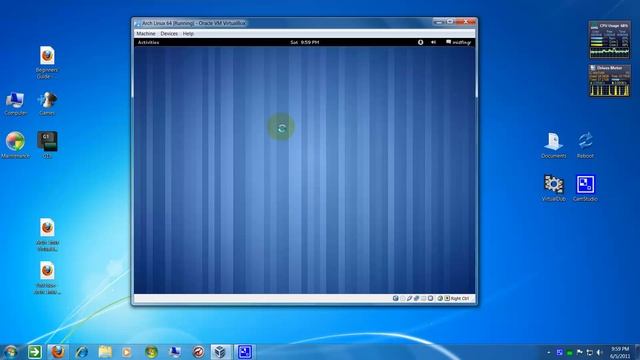Select the Games desktop icon
Viewport: 640px width, 360px height.
[x=47, y=104]
